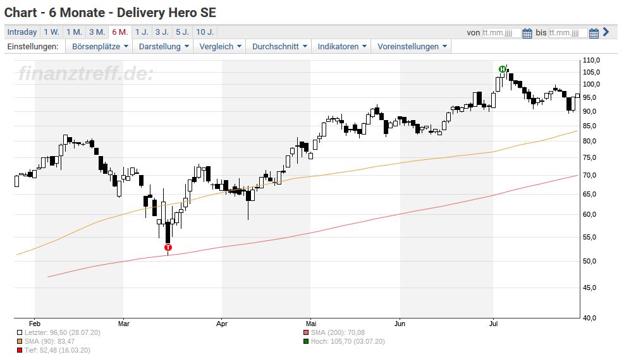624x364 pixels.
Task: Click the green H high marker
Action: [x=503, y=70]
